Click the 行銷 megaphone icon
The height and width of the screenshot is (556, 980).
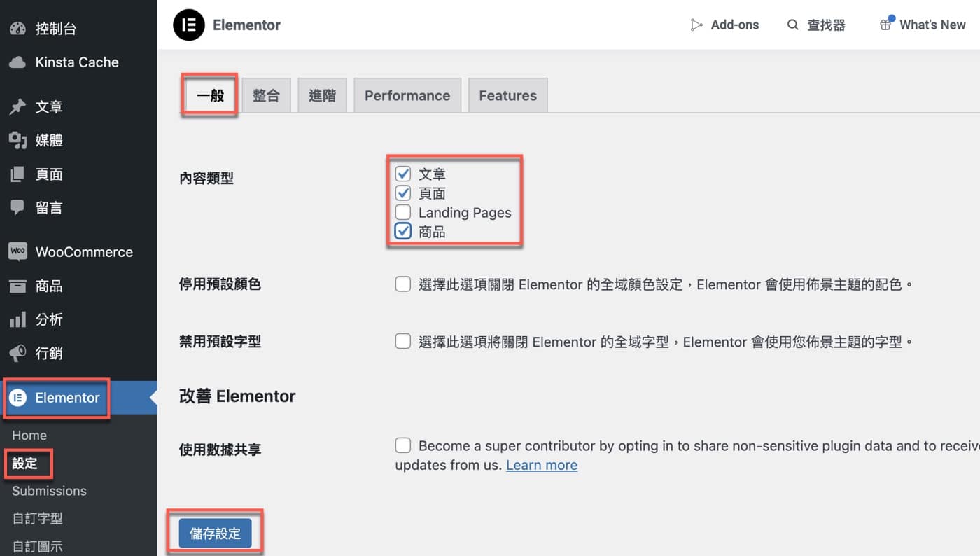point(17,354)
